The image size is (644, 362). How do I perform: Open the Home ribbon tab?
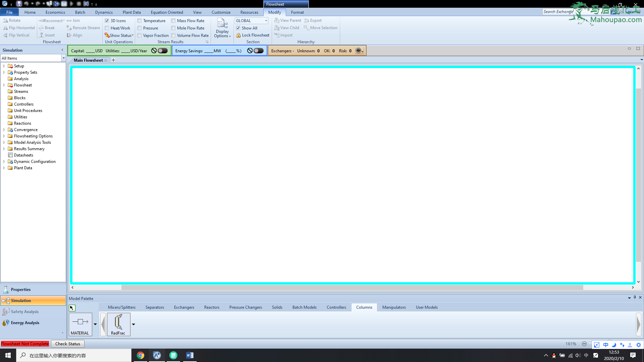(x=30, y=12)
